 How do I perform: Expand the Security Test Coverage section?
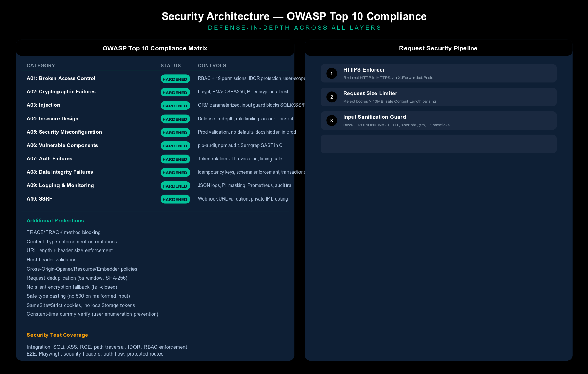tap(57, 335)
